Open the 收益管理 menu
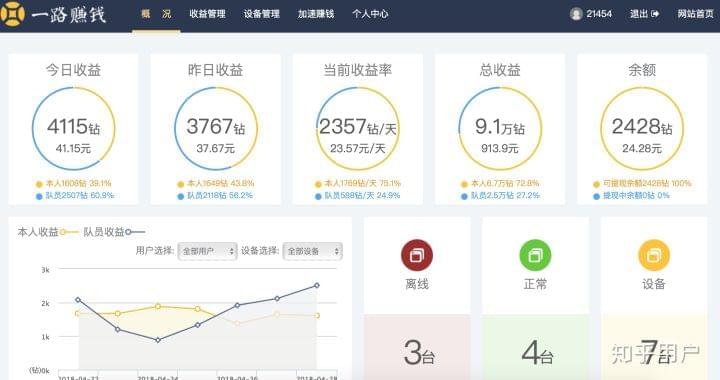Viewport: 720px width, 380px height. 208,14
